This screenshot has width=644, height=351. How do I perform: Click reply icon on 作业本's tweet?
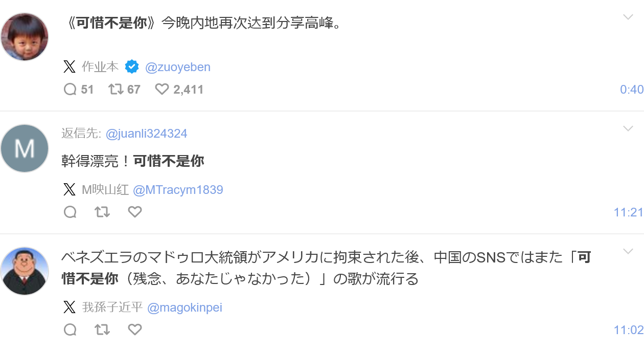coord(70,90)
